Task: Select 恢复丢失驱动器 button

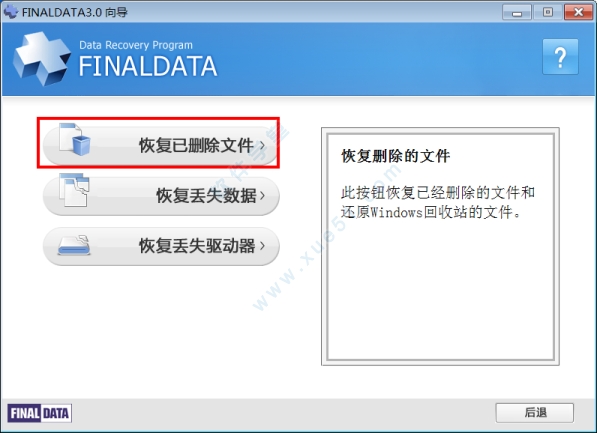Action: [x=161, y=246]
